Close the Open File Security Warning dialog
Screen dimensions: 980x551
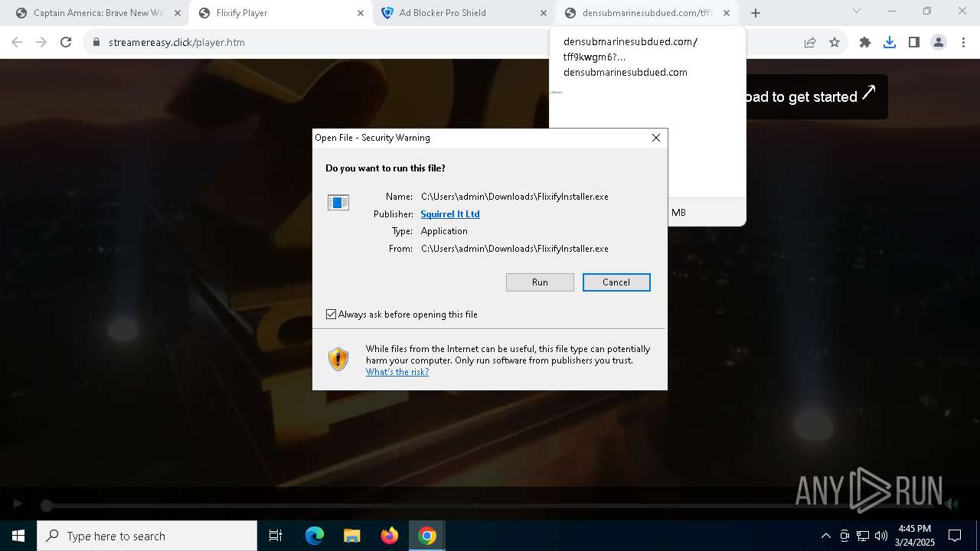tap(656, 138)
